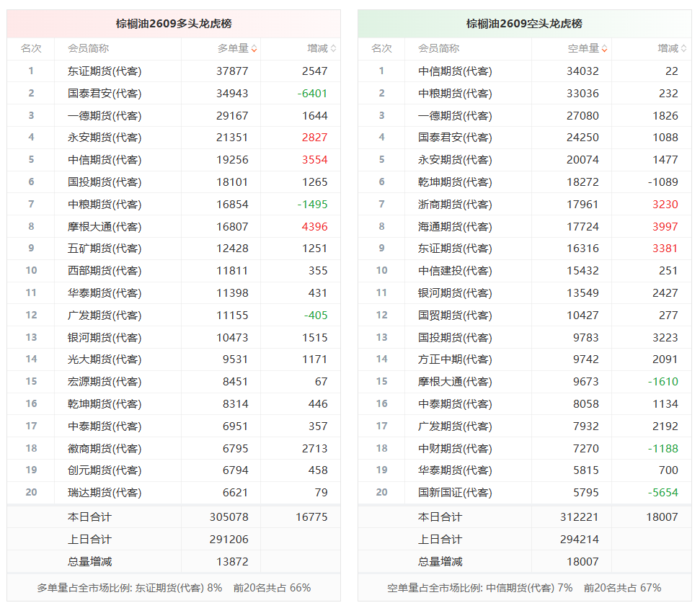
Task: Click short position value 8058
Action: 585,405
